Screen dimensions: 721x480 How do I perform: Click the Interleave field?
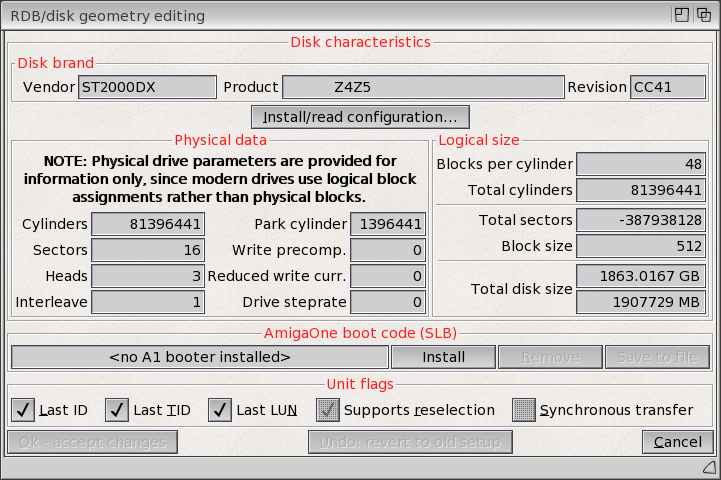pos(149,302)
